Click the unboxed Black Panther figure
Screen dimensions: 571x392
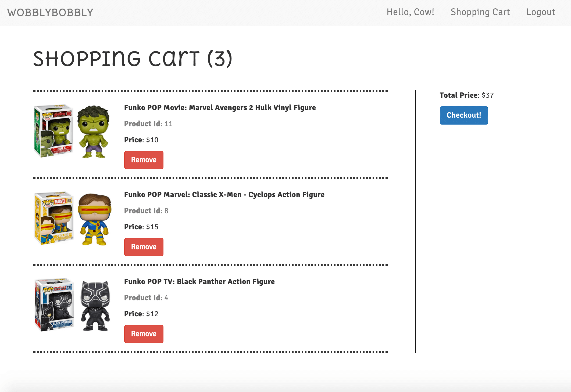click(95, 306)
